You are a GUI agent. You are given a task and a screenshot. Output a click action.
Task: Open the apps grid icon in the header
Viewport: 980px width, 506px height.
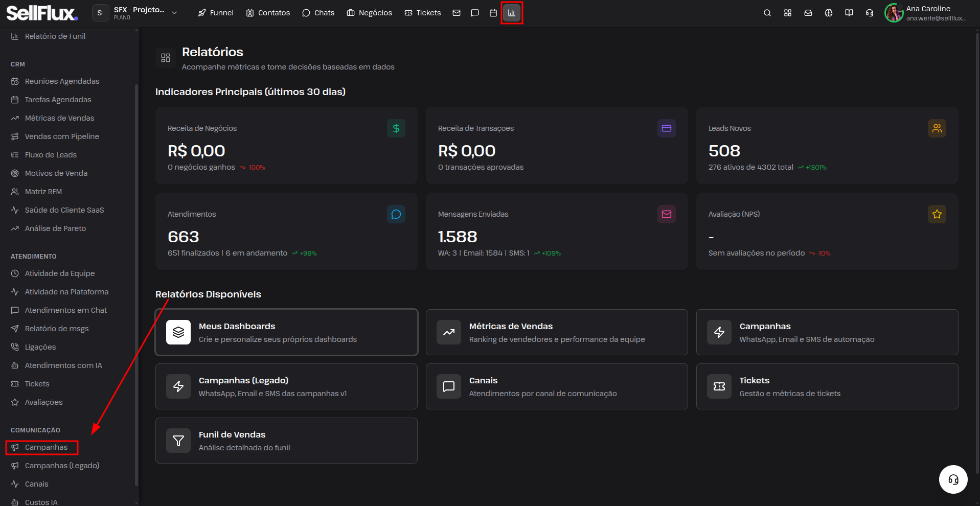[x=788, y=13]
